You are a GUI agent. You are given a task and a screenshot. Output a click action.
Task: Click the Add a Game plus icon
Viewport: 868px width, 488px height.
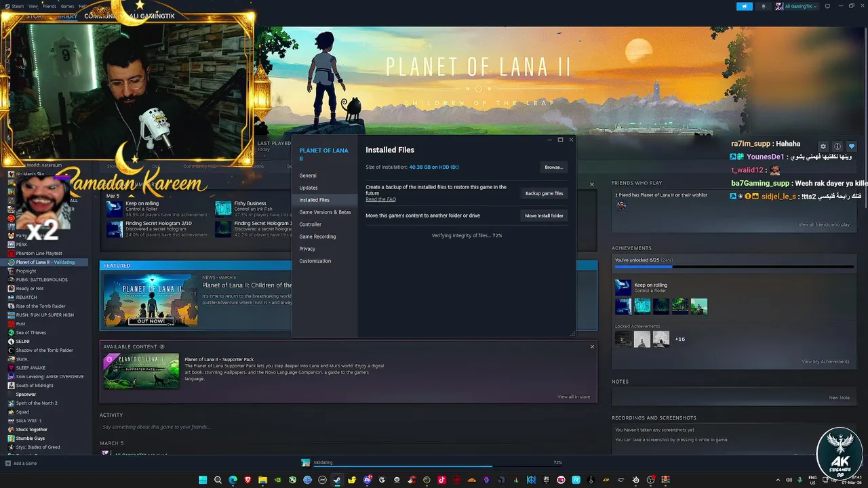[x=8, y=463]
